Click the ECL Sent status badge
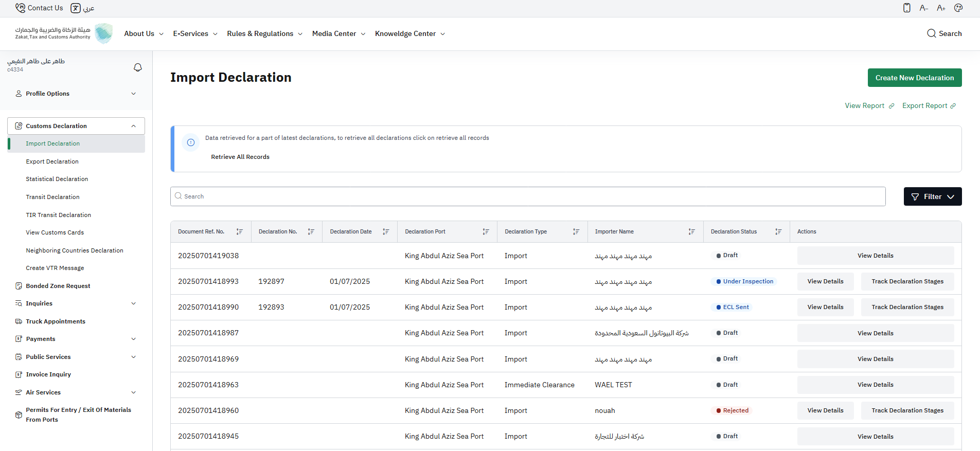This screenshot has width=980, height=451. click(732, 307)
